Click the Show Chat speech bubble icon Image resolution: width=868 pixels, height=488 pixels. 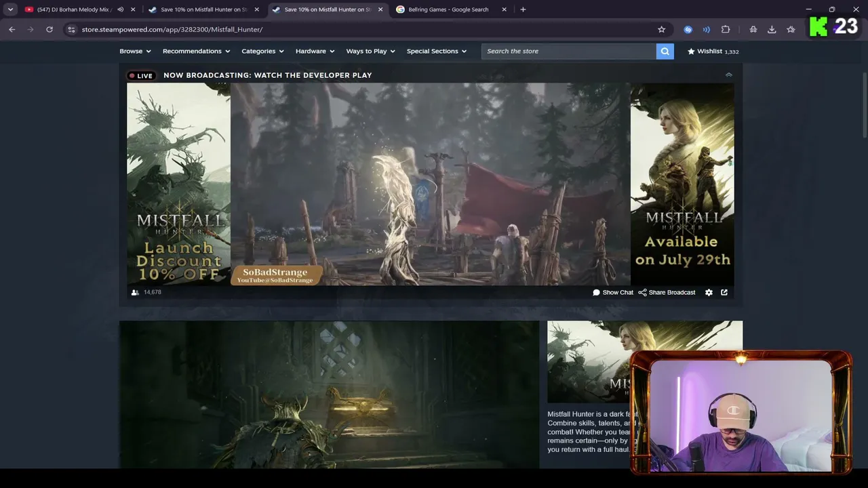pos(597,292)
